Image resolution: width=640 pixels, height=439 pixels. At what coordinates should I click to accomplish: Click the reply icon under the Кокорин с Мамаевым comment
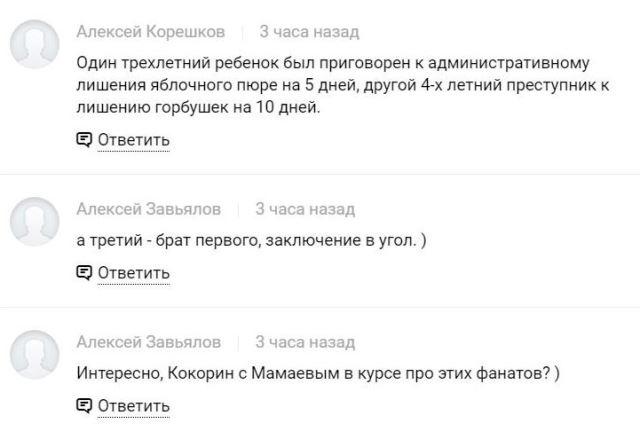click(x=84, y=406)
